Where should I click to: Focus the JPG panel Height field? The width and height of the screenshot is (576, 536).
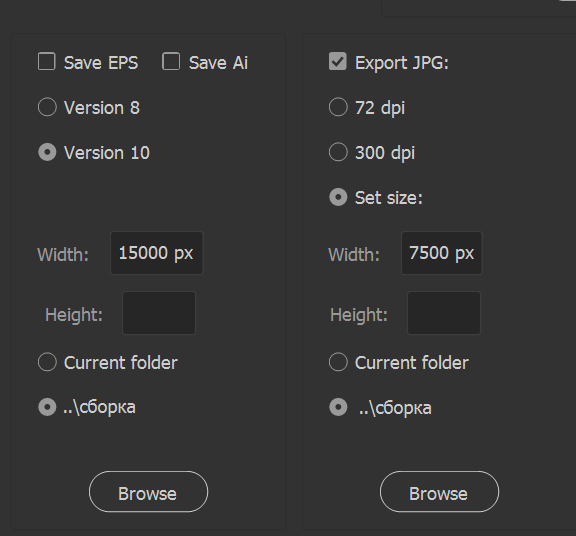444,313
